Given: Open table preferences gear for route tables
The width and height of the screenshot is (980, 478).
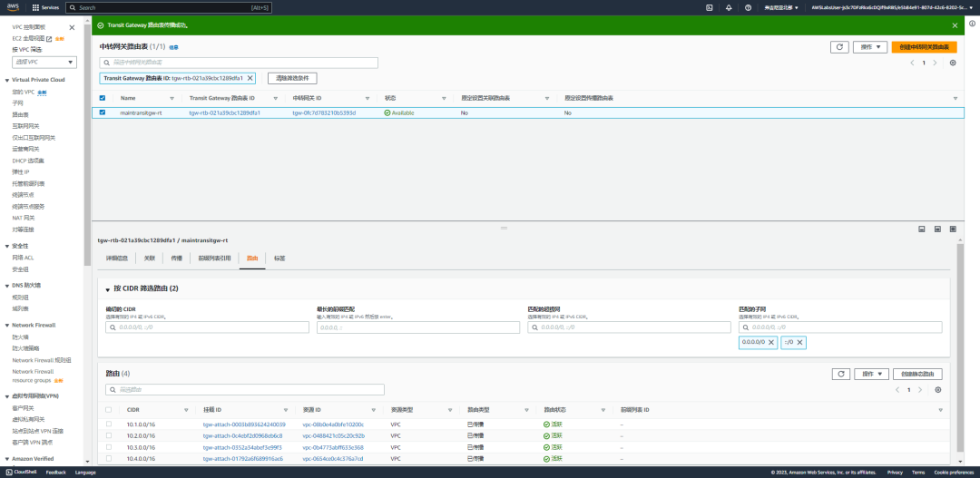Looking at the screenshot, I should pyautogui.click(x=953, y=63).
